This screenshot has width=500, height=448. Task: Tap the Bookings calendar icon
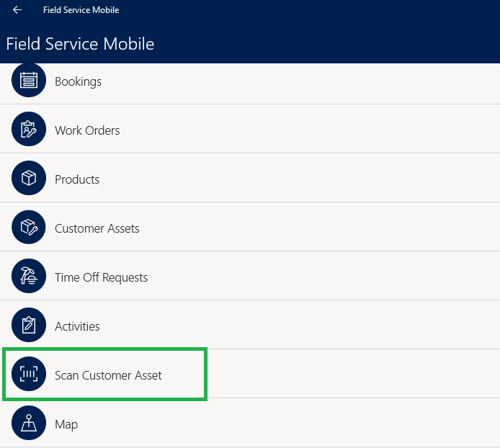[29, 80]
